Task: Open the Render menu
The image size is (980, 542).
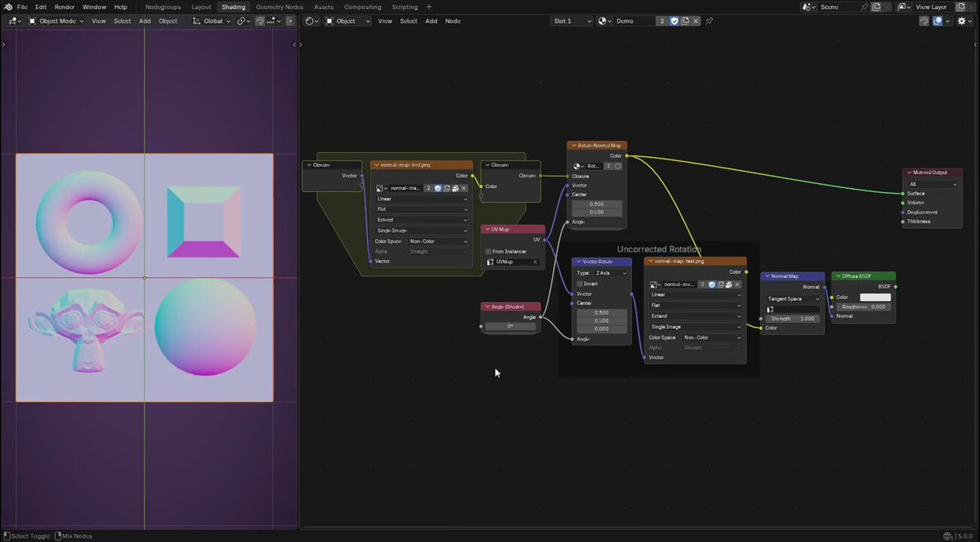Action: click(65, 7)
